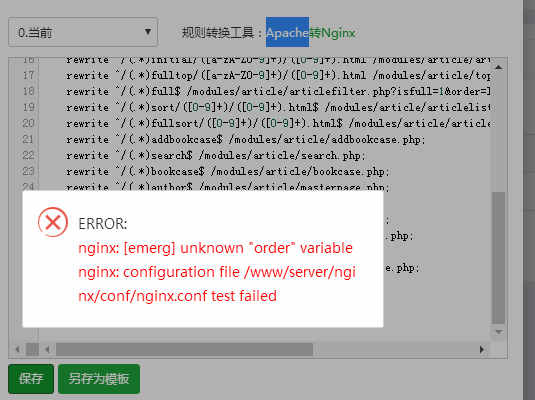Click line number 18 in the gutter
Image resolution: width=535 pixels, height=400 pixels.
(x=28, y=91)
